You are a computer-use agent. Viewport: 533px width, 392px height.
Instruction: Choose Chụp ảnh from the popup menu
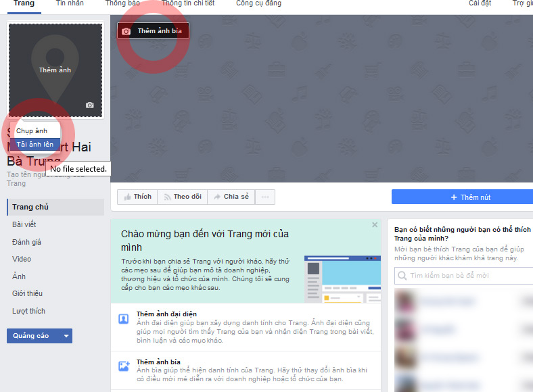tap(32, 130)
